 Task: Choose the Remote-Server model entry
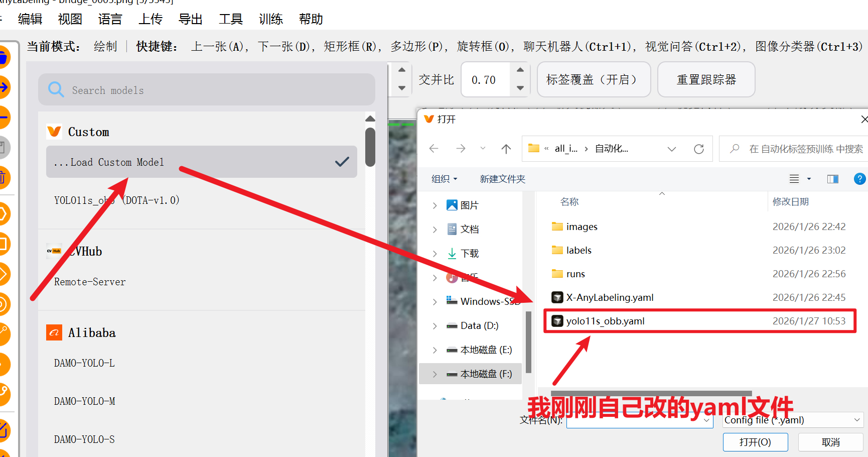pyautogui.click(x=90, y=282)
